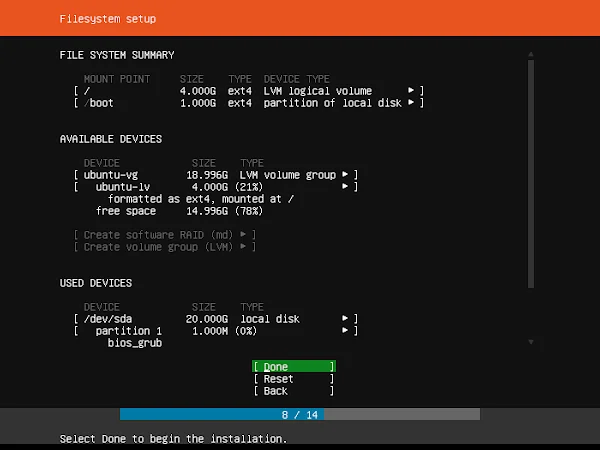The height and width of the screenshot is (450, 600).
Task: Click 'LVM logical volume' device type
Action: (x=318, y=91)
